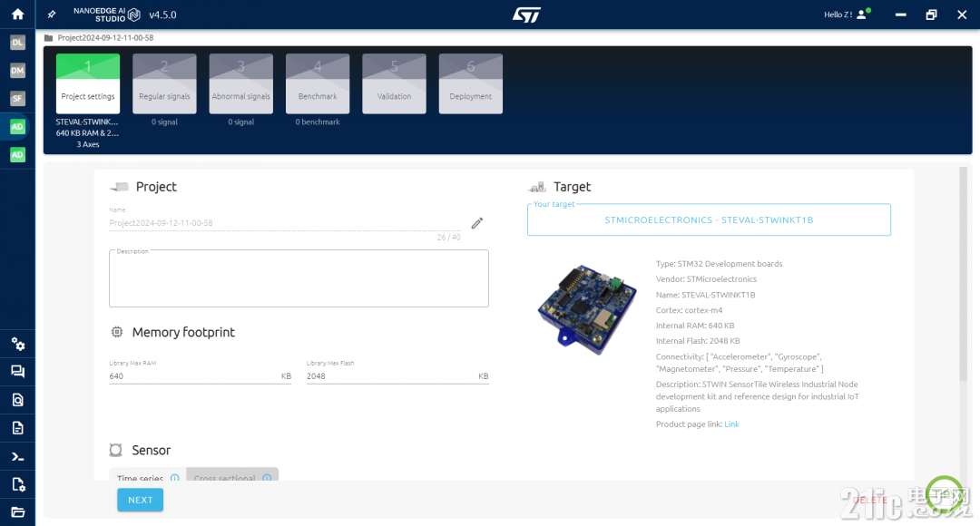980x526 pixels.
Task: Select the Cross sectional sensor tab
Action: click(x=232, y=475)
